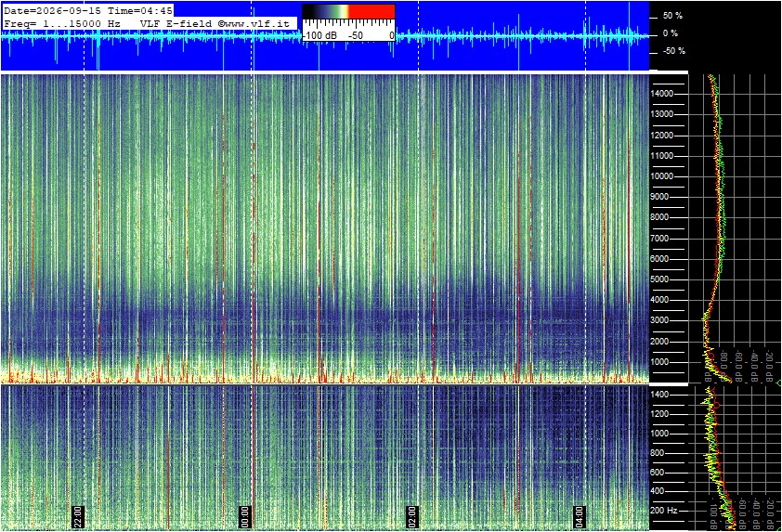The image size is (782, 532).
Task: Click the 9000 frequency label
Action: pyautogui.click(x=659, y=197)
